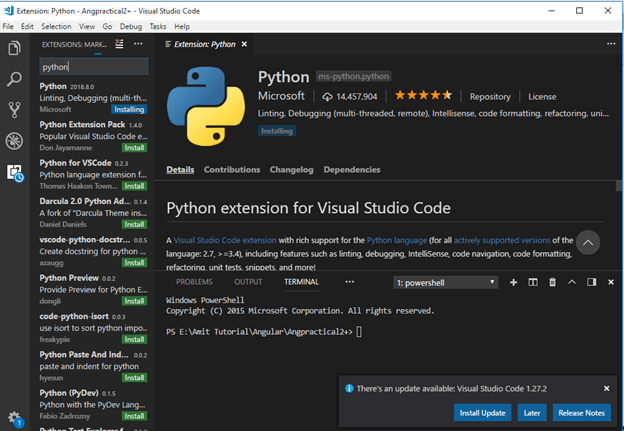The width and height of the screenshot is (624, 431).
Task: Click the extensions search box containing python
Action: [93, 67]
